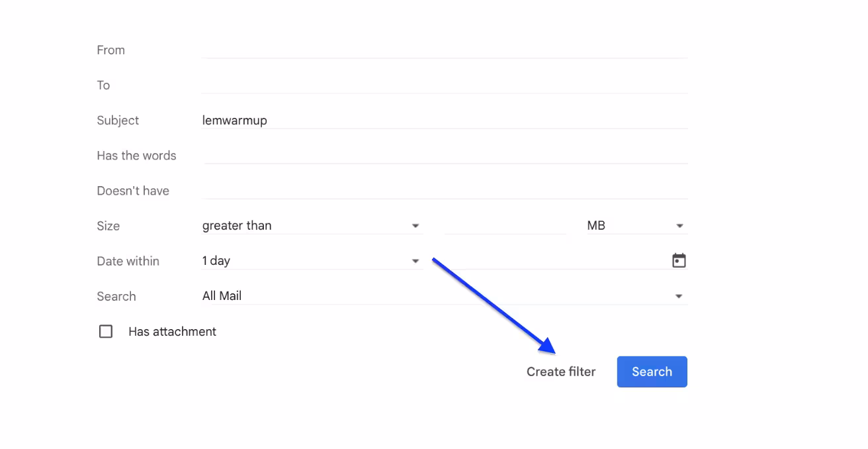Focus the From input field

click(x=445, y=50)
